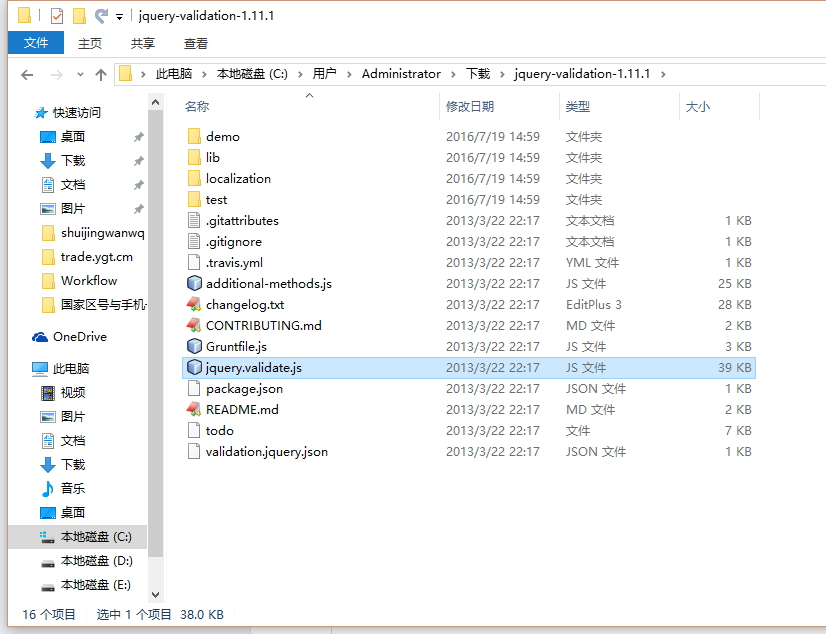Click the undo icon in quick access toolbar
Image resolution: width=826 pixels, height=634 pixels.
(x=101, y=16)
